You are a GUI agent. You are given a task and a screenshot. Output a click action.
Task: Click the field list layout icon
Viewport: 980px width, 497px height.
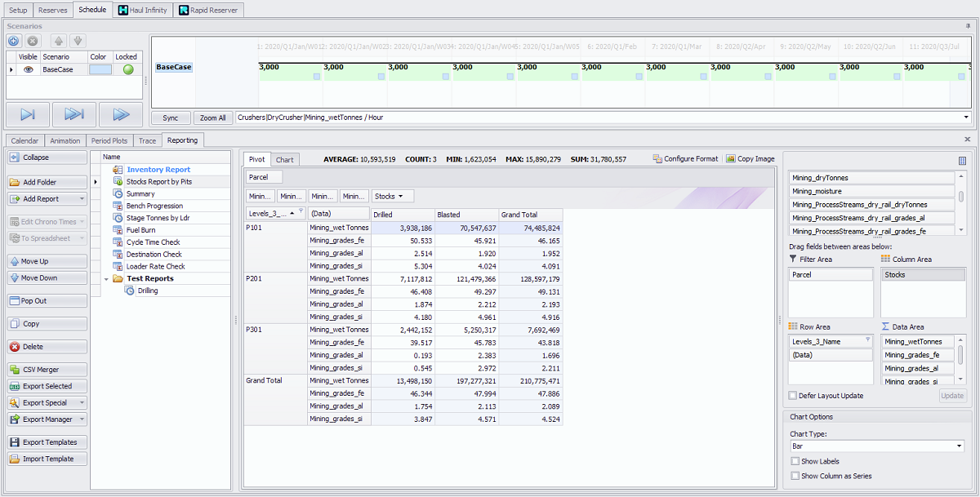coord(962,161)
